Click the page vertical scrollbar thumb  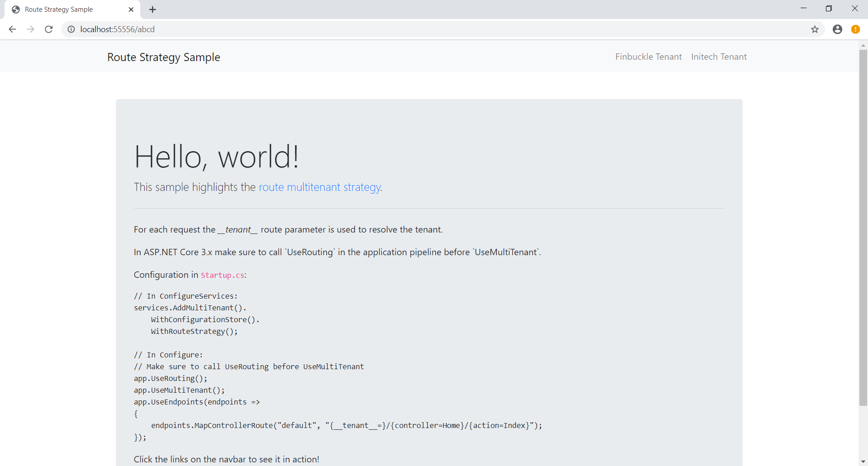(863, 228)
